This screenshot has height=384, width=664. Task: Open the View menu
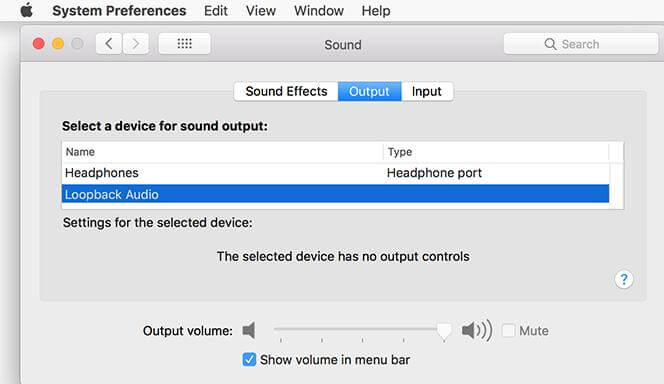pos(261,11)
